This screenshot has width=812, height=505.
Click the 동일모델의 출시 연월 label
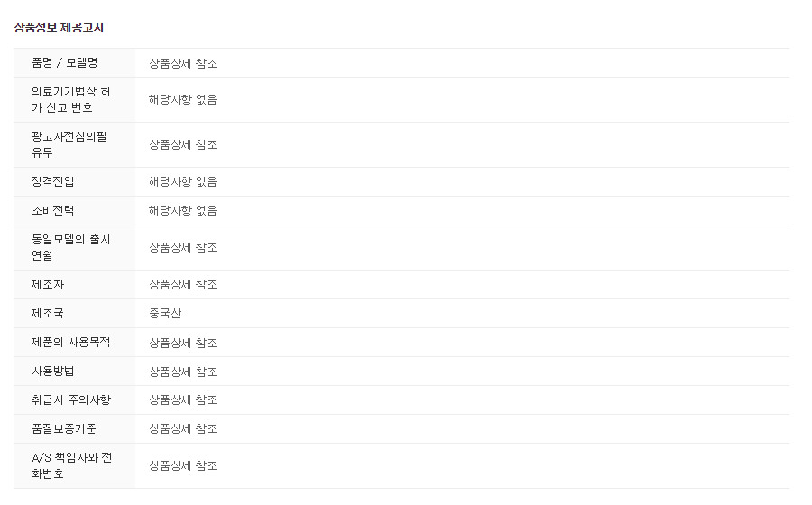[71, 248]
